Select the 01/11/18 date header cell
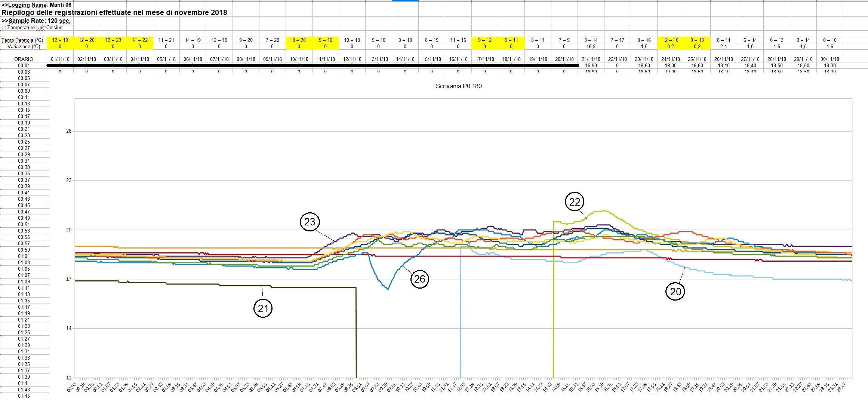868x400 pixels. pos(60,59)
